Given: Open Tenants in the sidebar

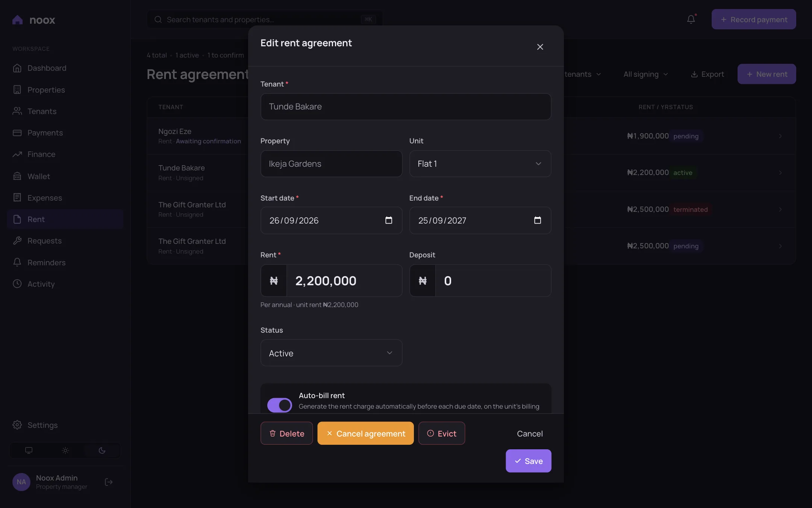Looking at the screenshot, I should coord(65,111).
